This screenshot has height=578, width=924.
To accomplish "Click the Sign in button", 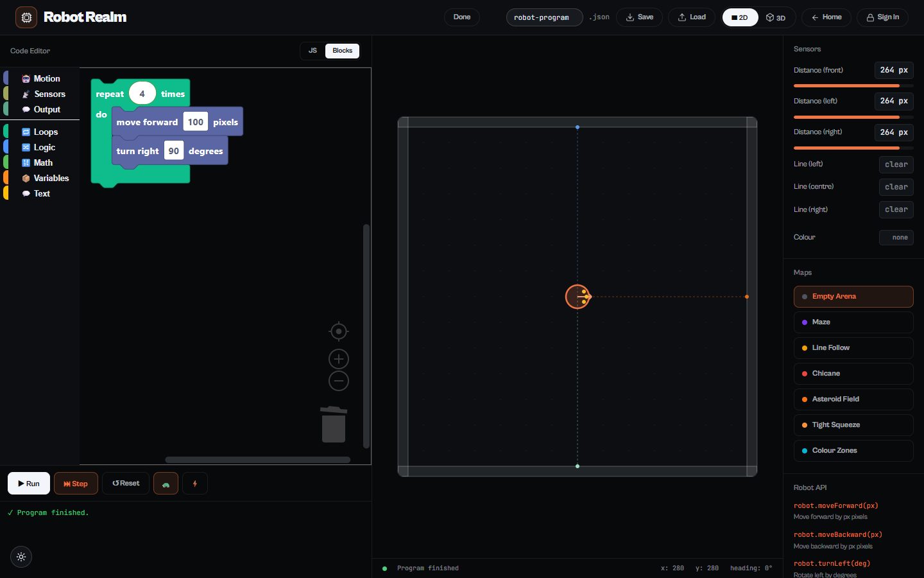I will point(883,17).
